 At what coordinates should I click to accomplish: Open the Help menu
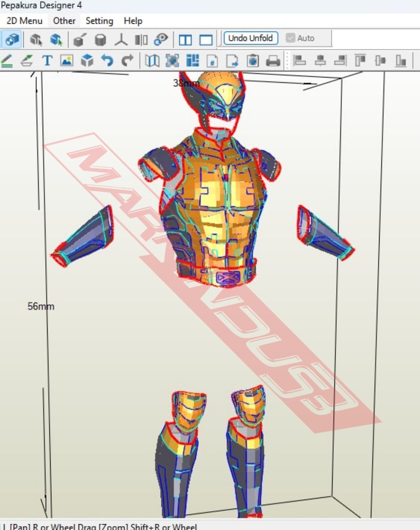pos(133,21)
